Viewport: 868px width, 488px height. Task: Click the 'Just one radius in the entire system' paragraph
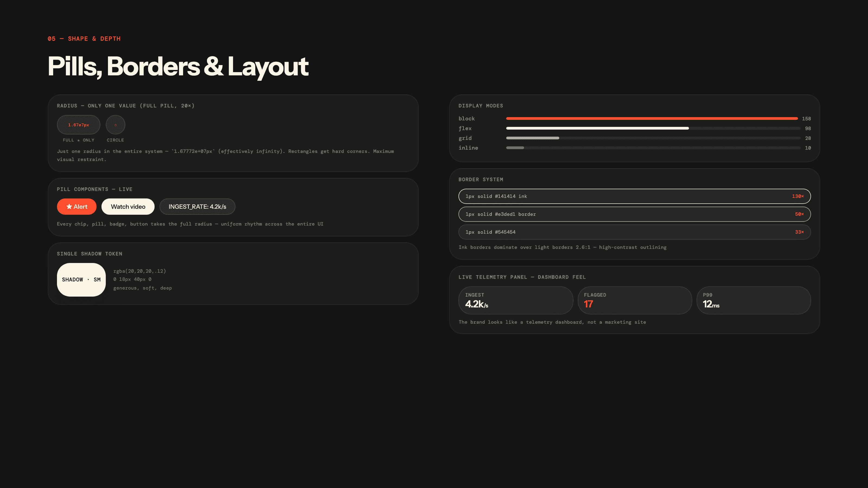tap(225, 155)
